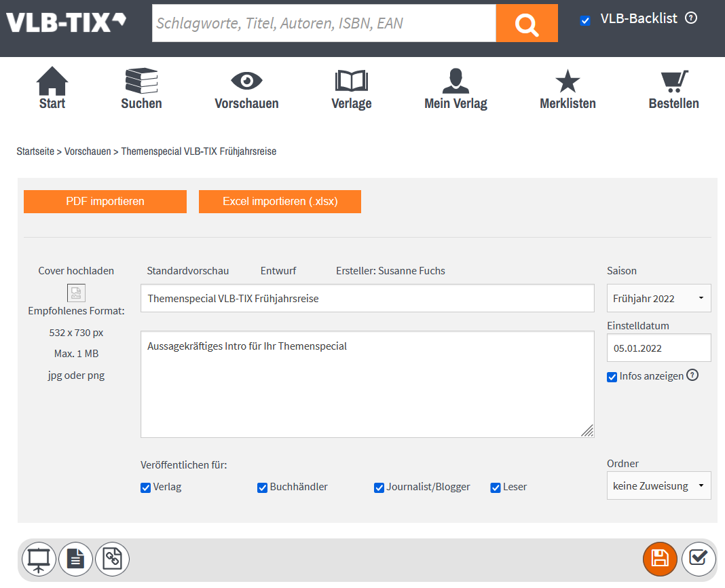The image size is (725, 588).
Task: Click the document page icon in bottom bar
Action: click(75, 559)
